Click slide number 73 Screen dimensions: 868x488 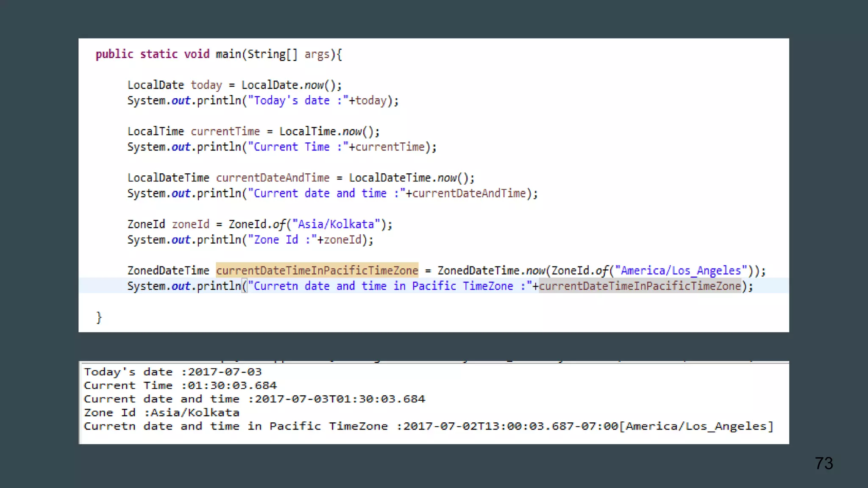823,463
